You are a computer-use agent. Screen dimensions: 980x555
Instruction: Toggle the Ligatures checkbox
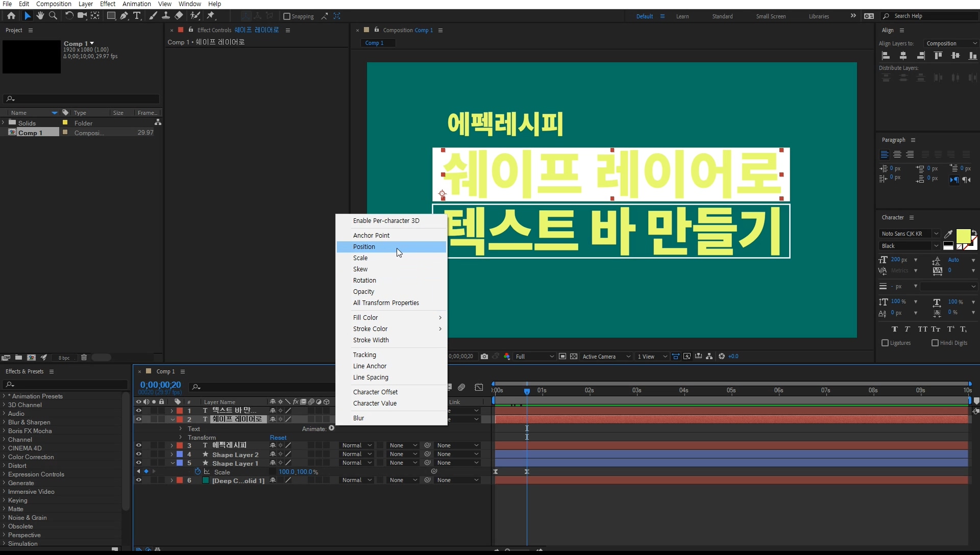click(885, 343)
